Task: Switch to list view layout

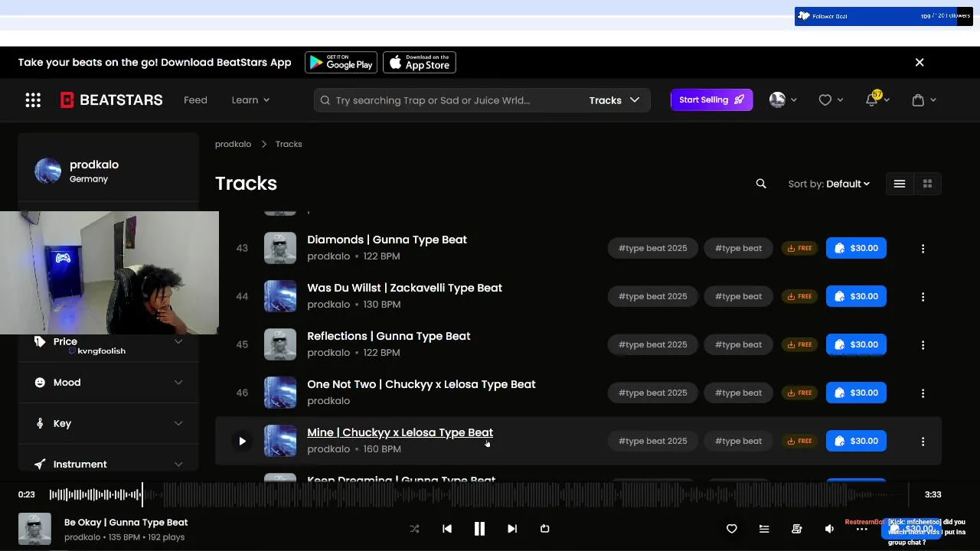Action: (x=900, y=184)
